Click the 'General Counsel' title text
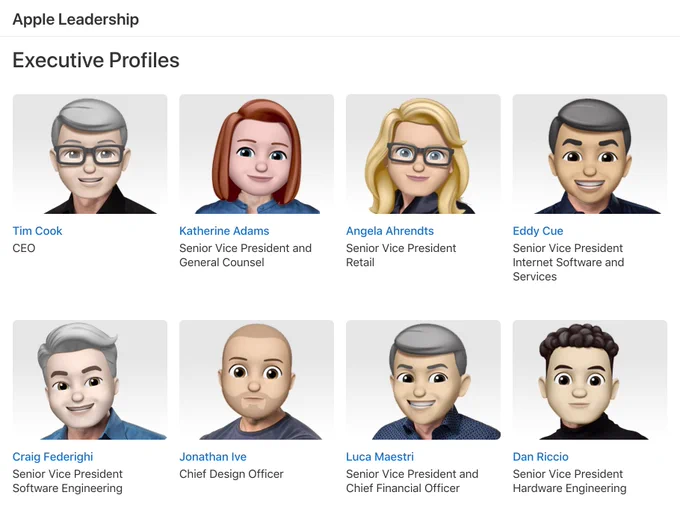Screen dimensions: 680x507 (x=222, y=262)
